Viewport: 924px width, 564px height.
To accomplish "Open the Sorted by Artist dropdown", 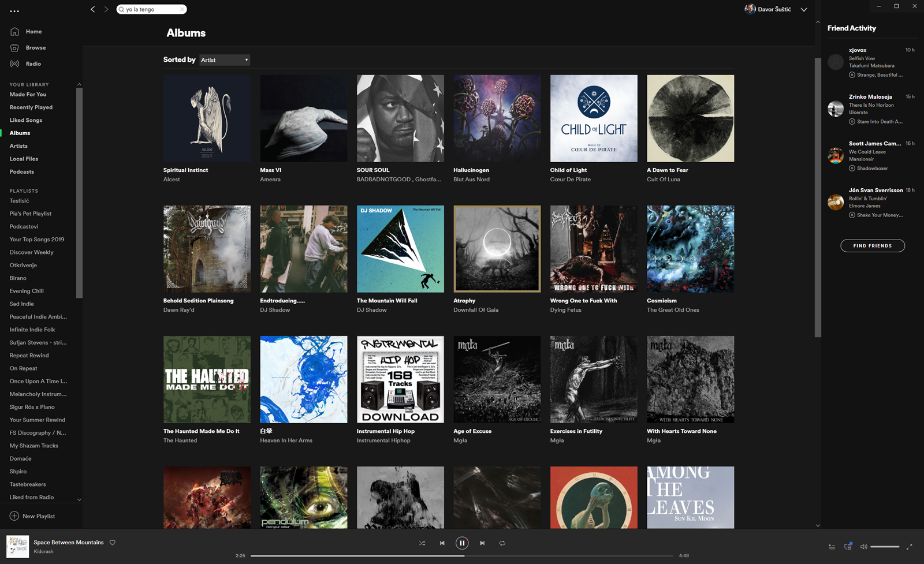I will click(x=225, y=60).
